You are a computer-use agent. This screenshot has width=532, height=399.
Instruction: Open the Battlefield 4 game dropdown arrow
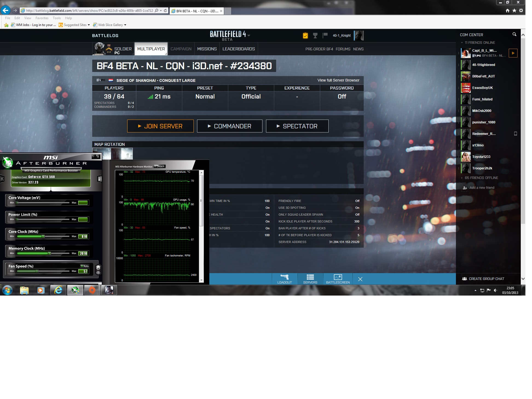coord(249,36)
